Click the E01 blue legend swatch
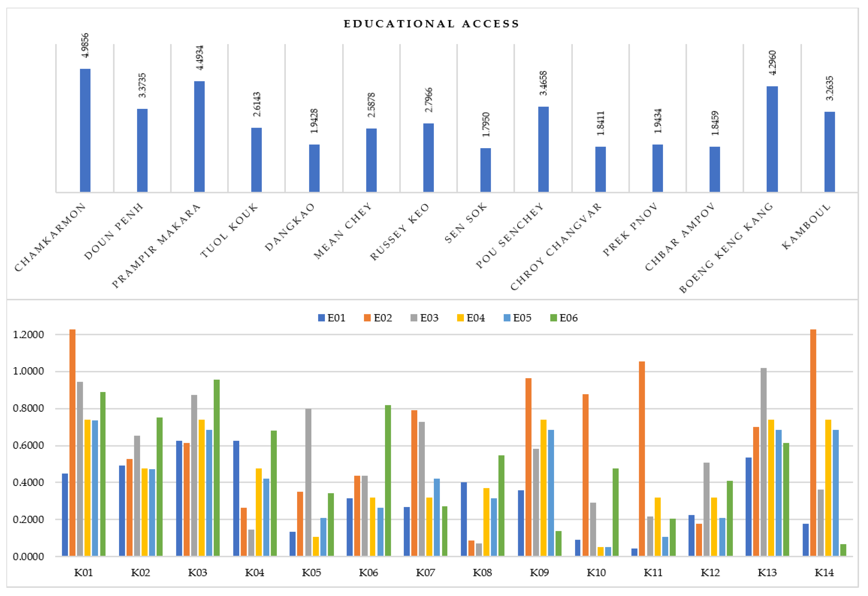Image resolution: width=868 pixels, height=596 pixels. pos(321,318)
